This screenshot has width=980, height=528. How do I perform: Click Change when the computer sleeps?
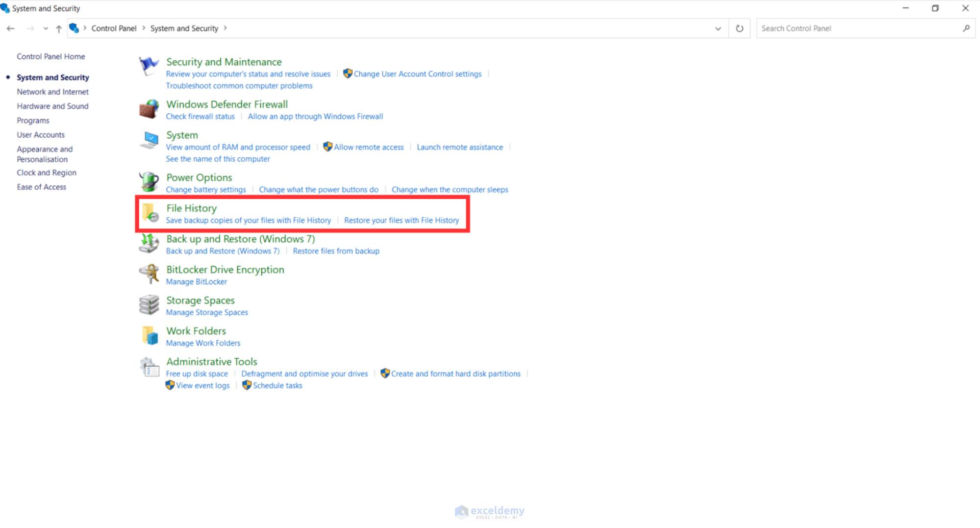pos(450,189)
